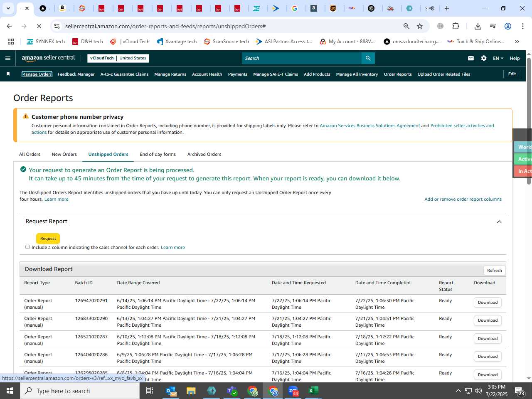
Task: Click the Seller Central search field
Action: (302, 58)
